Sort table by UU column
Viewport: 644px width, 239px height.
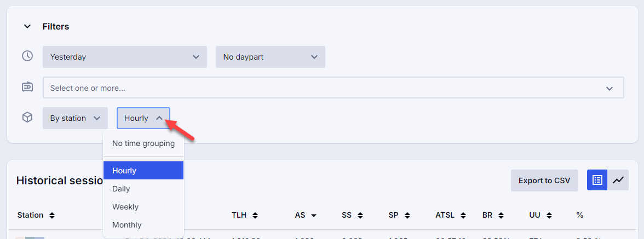[541, 215]
